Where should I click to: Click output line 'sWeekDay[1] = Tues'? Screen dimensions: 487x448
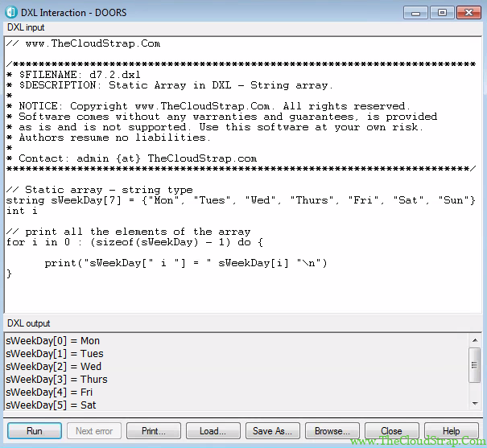pos(55,354)
